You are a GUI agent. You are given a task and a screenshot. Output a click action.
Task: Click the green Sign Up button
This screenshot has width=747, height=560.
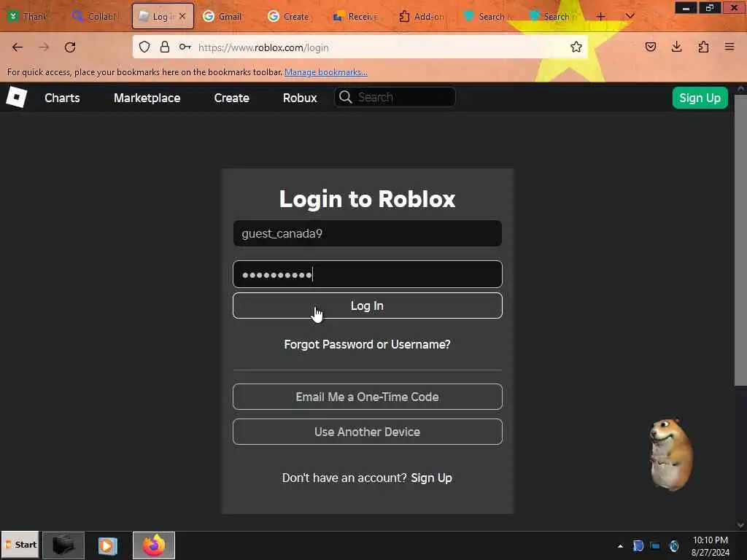tap(700, 98)
